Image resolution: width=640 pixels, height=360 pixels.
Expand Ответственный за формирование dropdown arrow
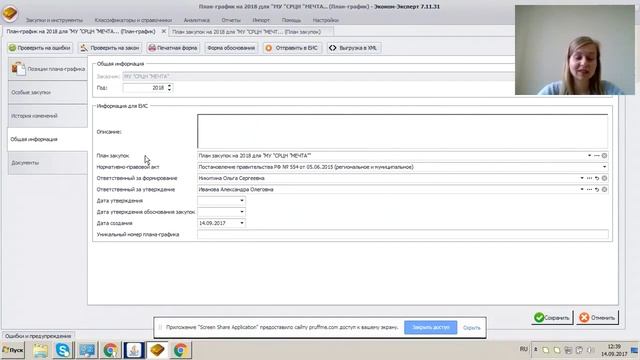coord(582,178)
